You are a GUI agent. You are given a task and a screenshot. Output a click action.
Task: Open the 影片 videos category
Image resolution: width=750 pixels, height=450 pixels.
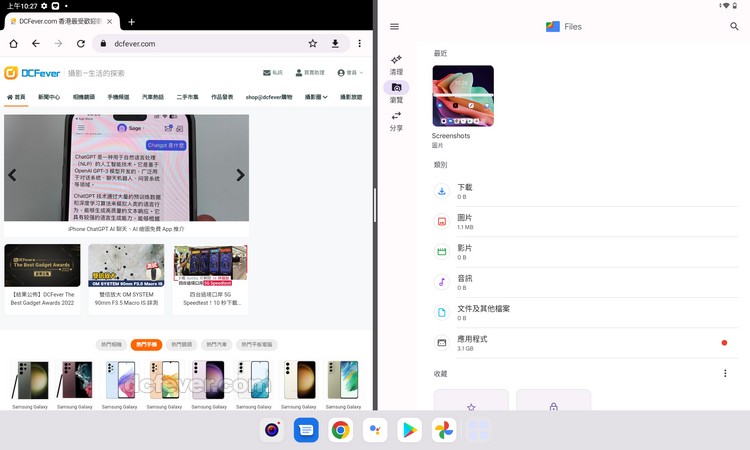(585, 252)
